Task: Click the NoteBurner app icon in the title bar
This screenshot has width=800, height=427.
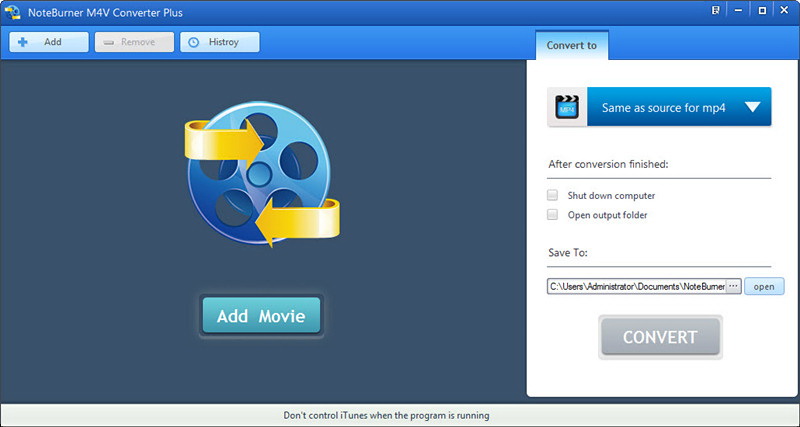Action: 12,12
